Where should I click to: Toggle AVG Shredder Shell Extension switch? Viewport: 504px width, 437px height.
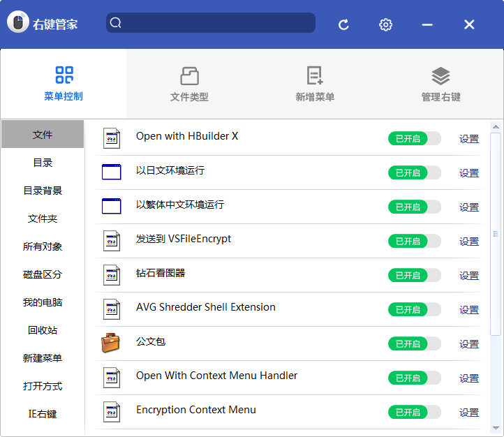(415, 310)
